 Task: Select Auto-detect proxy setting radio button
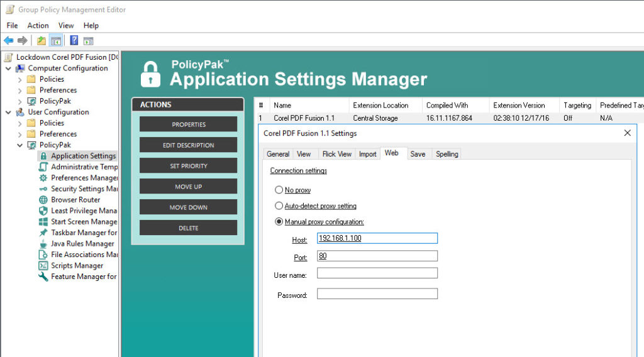tap(279, 206)
